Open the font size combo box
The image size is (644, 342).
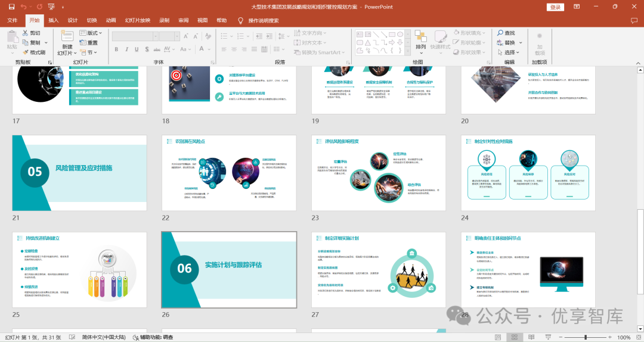(x=169, y=36)
